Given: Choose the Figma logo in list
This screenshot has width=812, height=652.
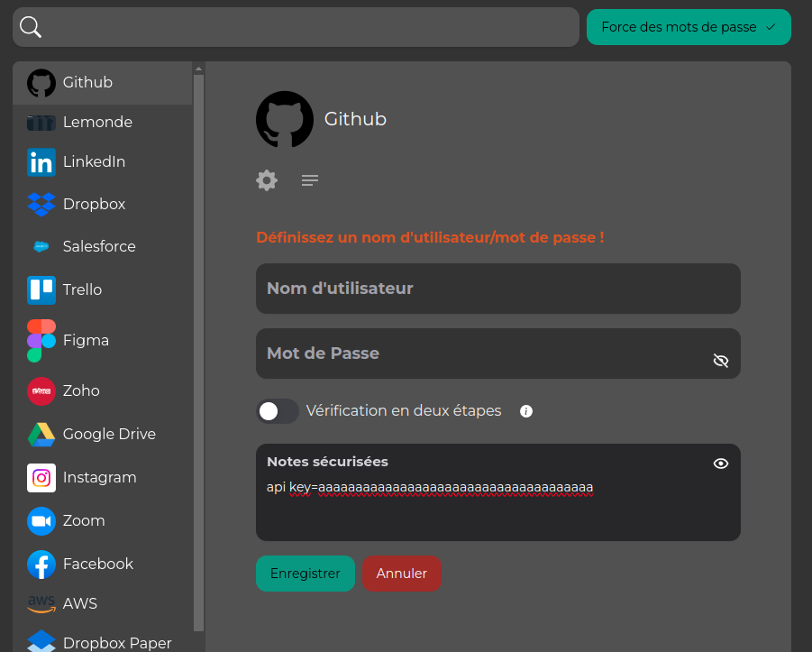Looking at the screenshot, I should coord(41,340).
